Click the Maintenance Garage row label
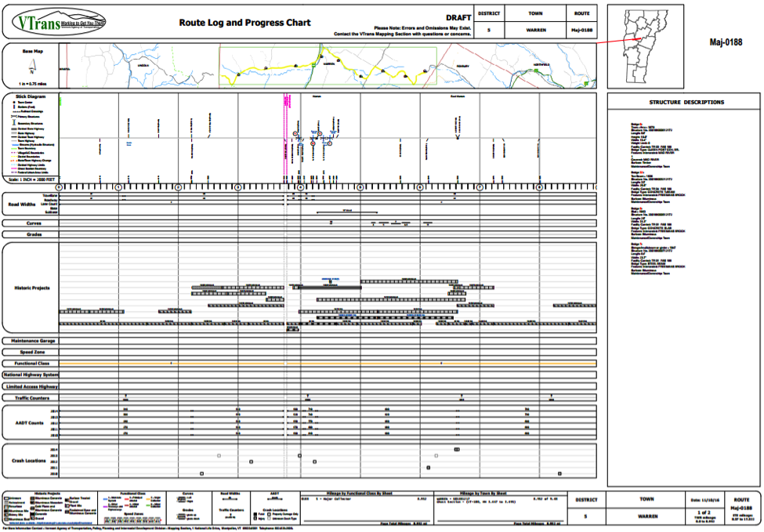This screenshot has height=532, width=764. coord(31,341)
